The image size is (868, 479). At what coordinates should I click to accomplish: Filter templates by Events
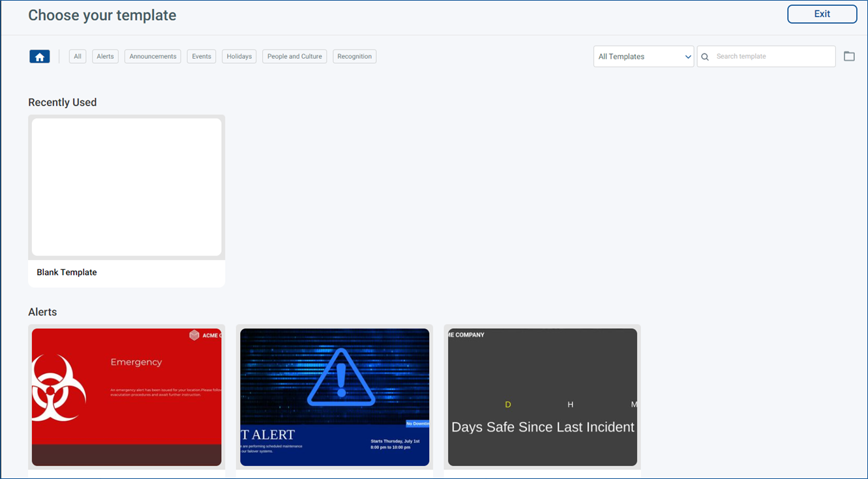click(202, 57)
